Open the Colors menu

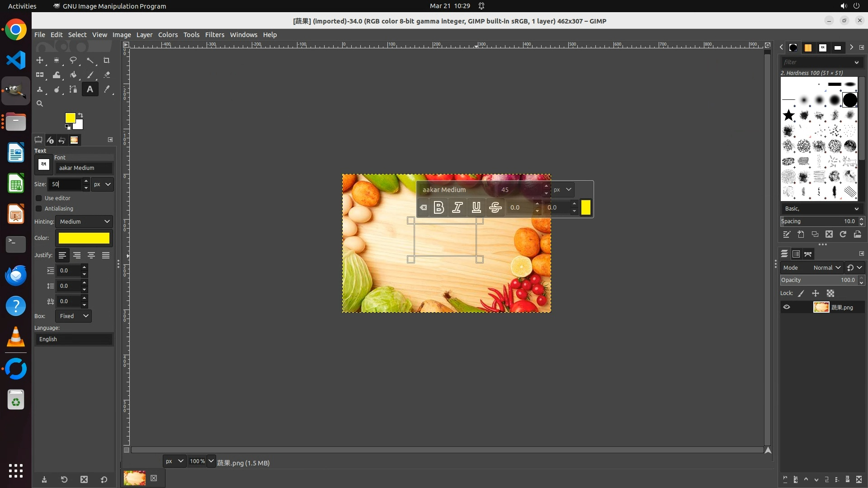168,35
